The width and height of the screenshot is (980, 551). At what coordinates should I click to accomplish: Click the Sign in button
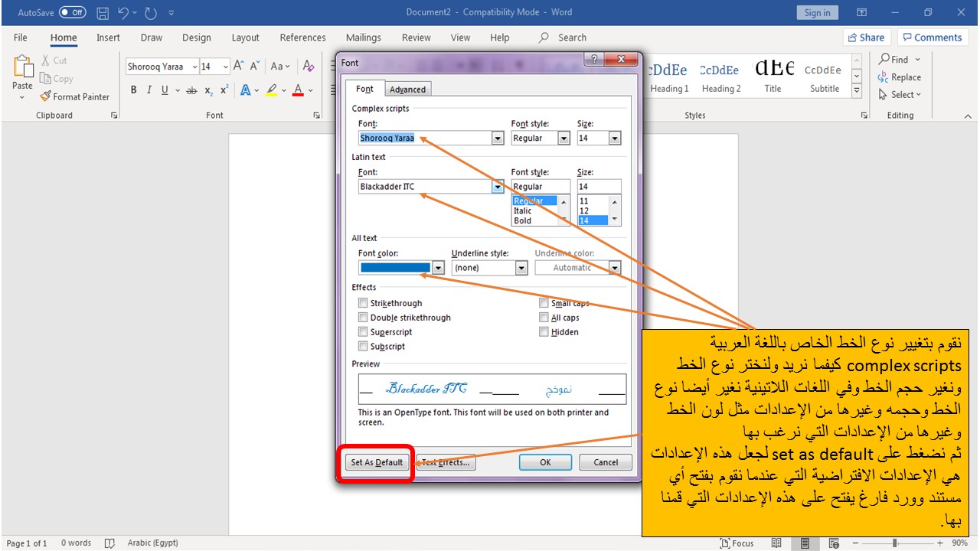pyautogui.click(x=818, y=13)
